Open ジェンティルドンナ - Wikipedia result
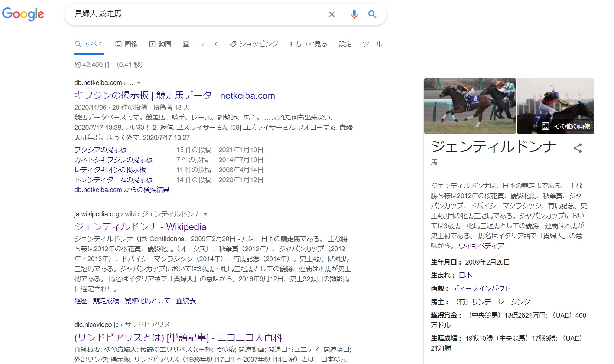 (140, 227)
